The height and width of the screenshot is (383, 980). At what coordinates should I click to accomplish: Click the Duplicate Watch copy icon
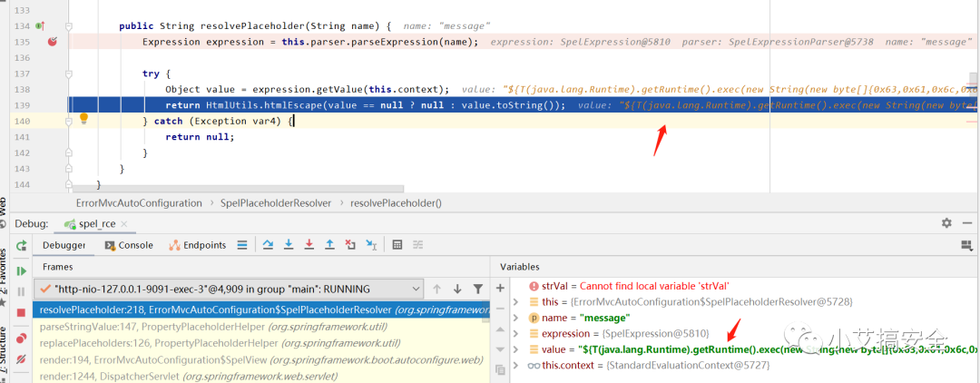tap(500, 370)
